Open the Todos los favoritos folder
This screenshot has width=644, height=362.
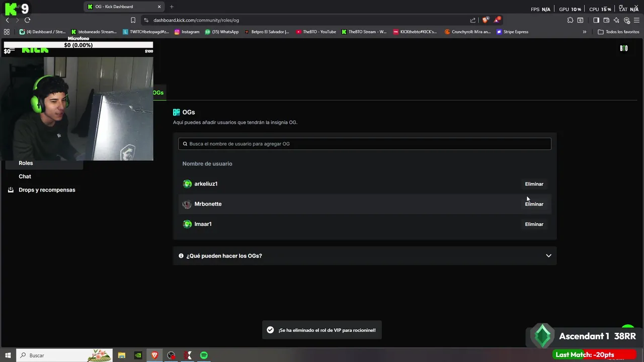pos(618,32)
